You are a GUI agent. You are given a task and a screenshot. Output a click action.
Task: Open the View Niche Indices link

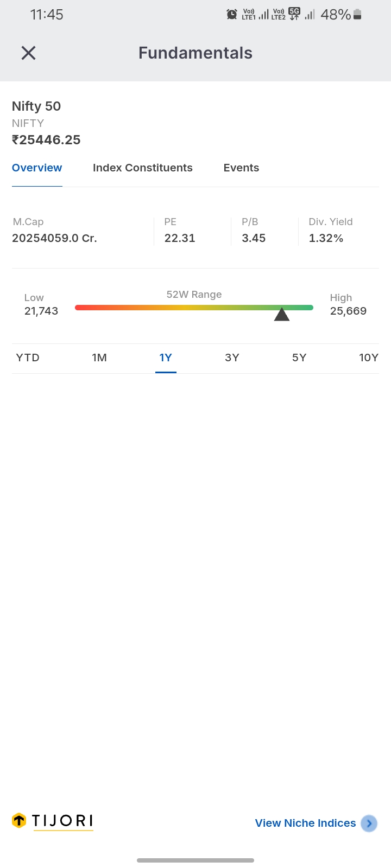click(x=305, y=823)
